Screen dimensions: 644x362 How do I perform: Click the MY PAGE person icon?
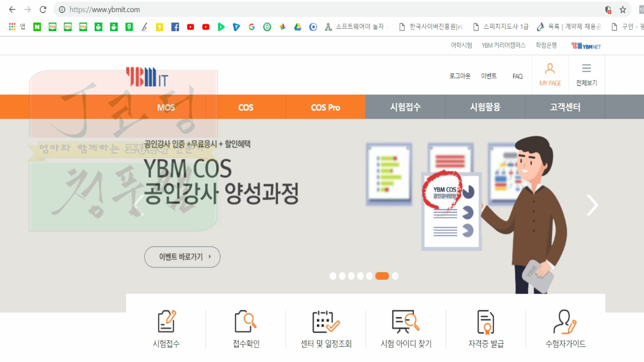549,70
